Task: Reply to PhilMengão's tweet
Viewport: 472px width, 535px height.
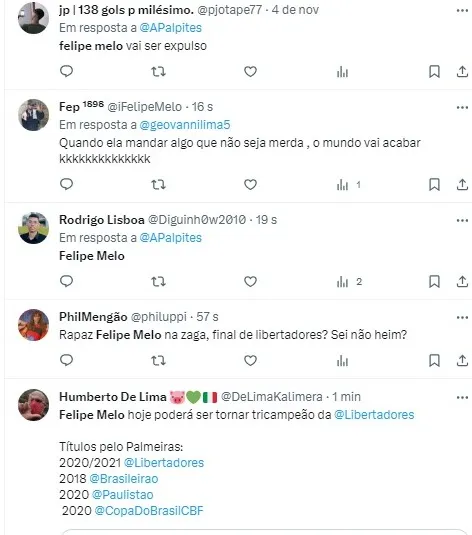Action: click(67, 360)
